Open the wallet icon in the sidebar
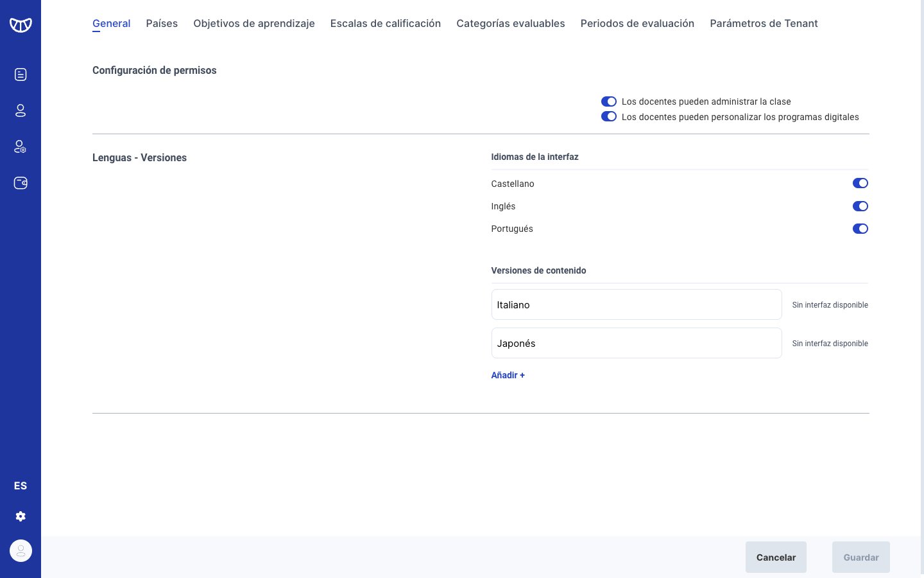 (21, 183)
